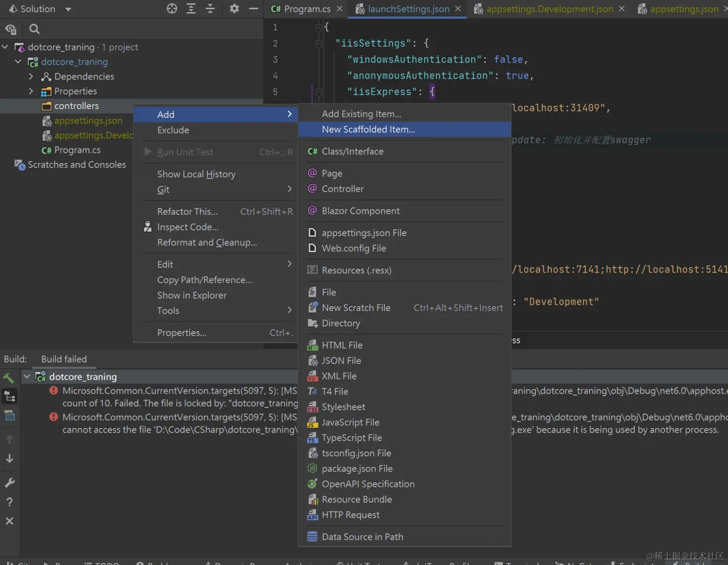Image resolution: width=728 pixels, height=565 pixels.
Task: Close the launchSettings.json tab
Action: tap(458, 9)
